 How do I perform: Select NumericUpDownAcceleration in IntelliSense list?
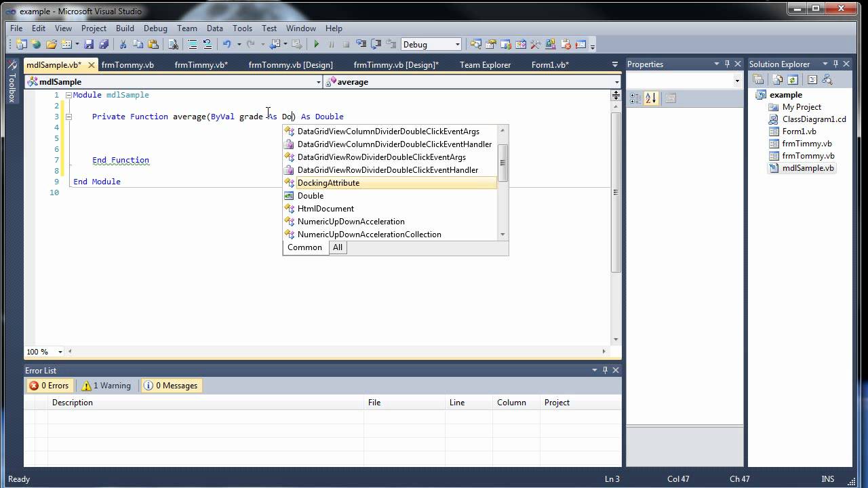tap(390, 222)
